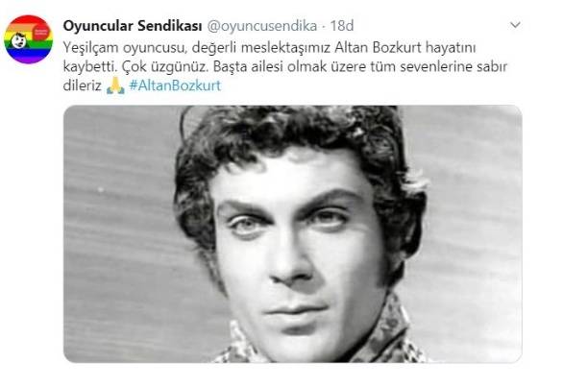Visit the @oyuncusendika handle
The image size is (588, 387).
tap(262, 26)
